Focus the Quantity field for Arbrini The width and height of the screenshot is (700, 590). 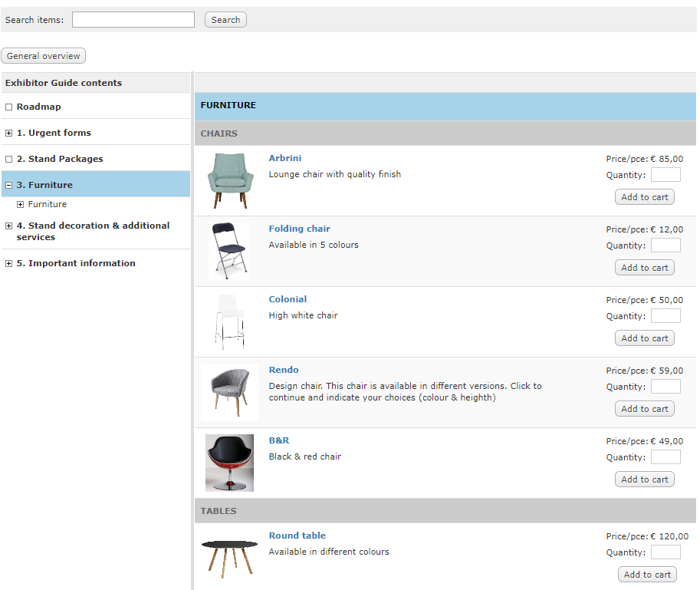665,175
